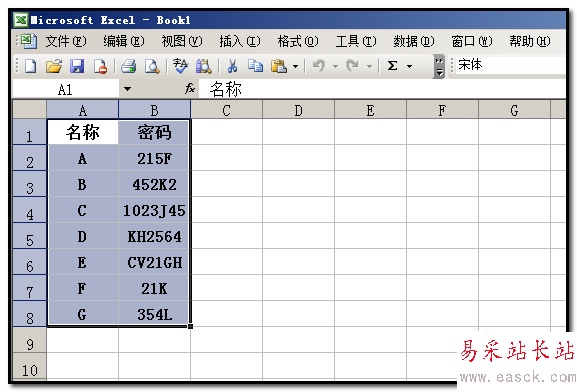Run Spelling check ABC icon
The image size is (577, 392).
180,66
